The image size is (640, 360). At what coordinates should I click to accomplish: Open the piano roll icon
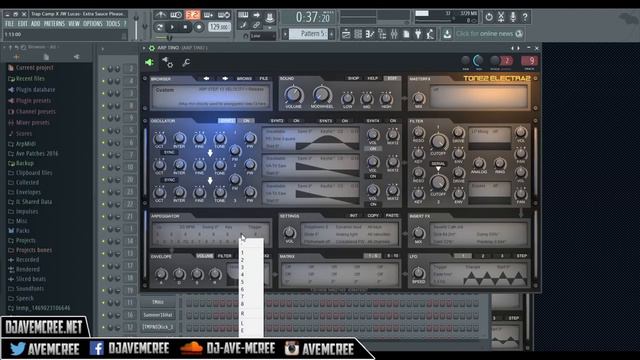(370, 34)
